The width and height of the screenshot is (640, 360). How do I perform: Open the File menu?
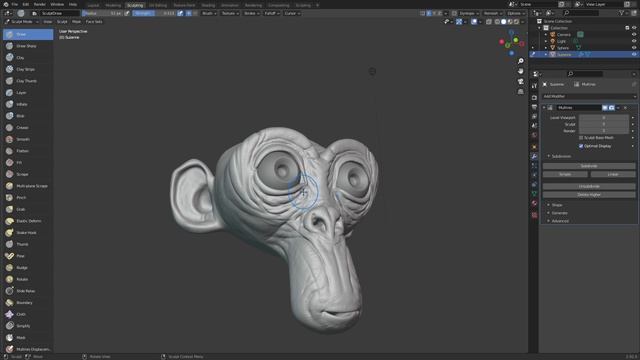click(15, 4)
